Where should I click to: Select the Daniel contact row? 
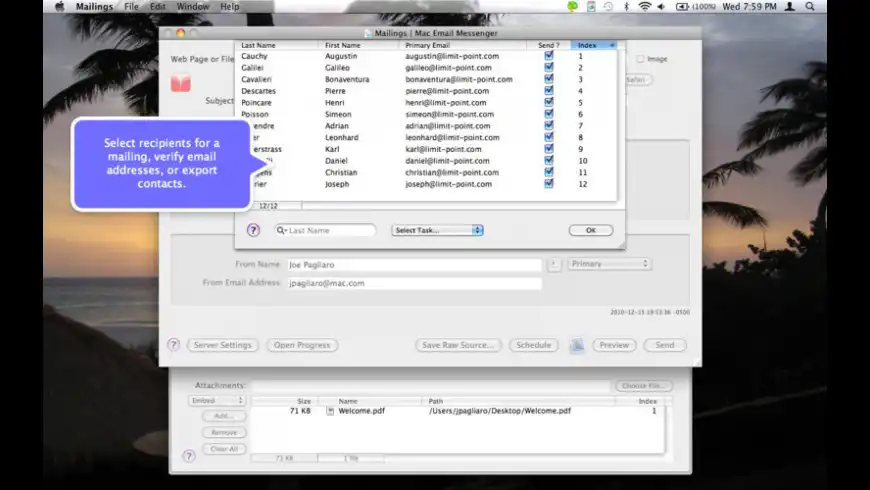(x=426, y=161)
